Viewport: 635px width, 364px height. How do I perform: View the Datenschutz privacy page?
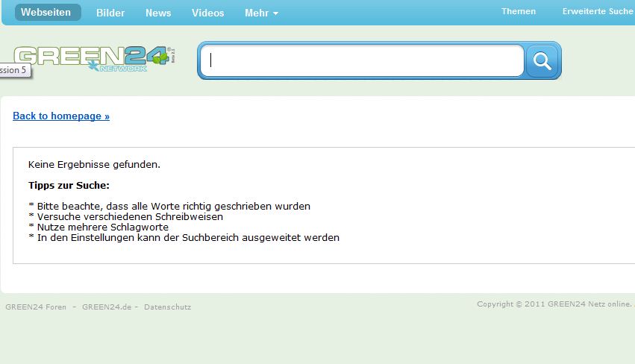(167, 307)
